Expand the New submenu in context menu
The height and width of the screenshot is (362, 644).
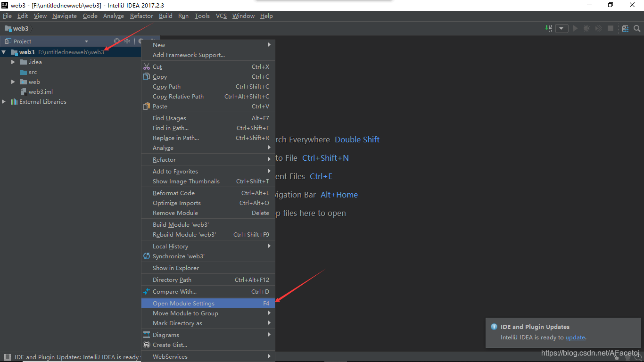[x=208, y=45]
